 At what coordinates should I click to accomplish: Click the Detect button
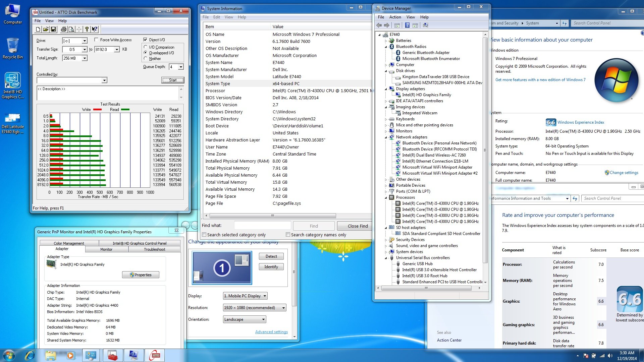[271, 256]
